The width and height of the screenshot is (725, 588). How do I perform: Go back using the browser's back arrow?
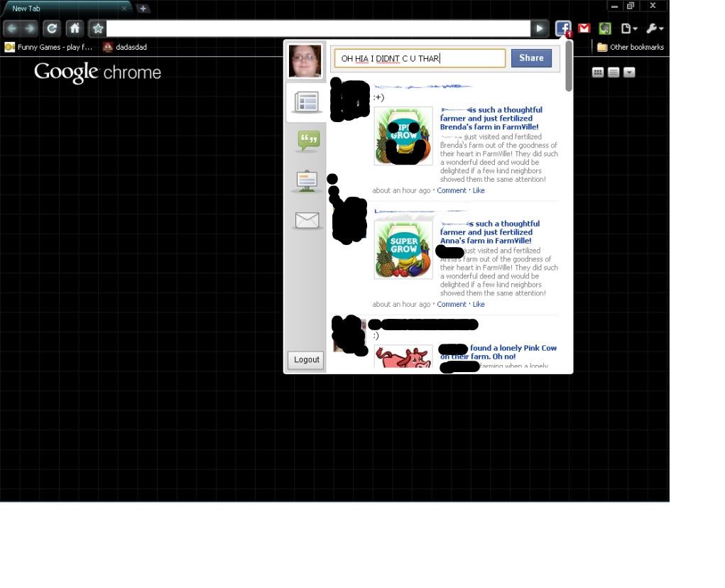(12, 28)
